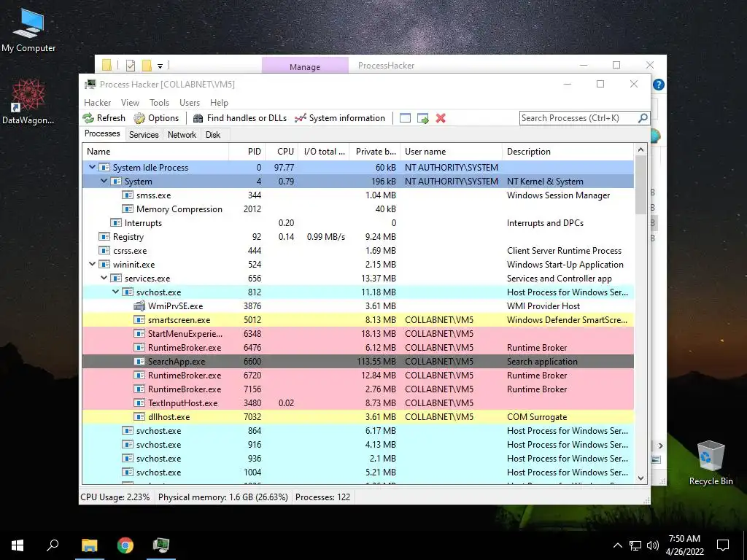This screenshot has width=747, height=560.
Task: Open Options from the toolbar
Action: [156, 118]
